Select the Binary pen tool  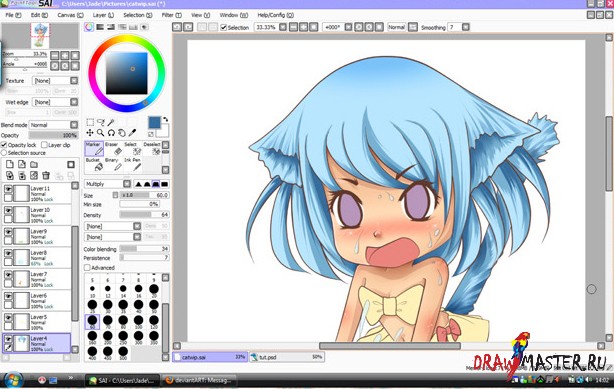point(113,165)
